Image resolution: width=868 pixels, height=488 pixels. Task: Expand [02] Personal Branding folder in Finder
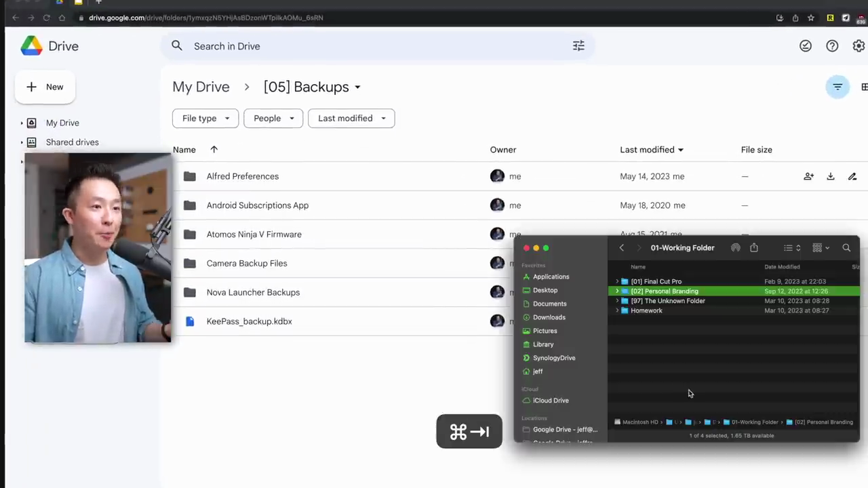coord(617,291)
